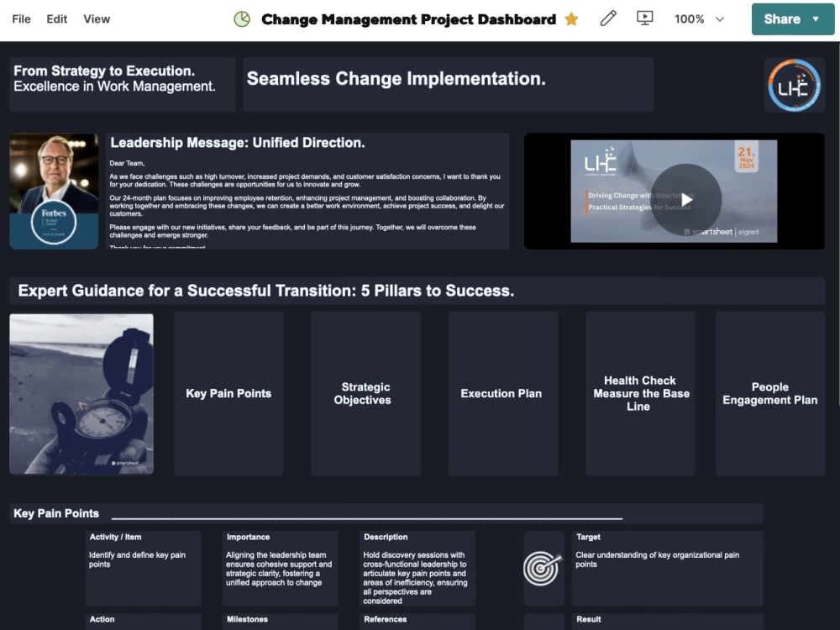840x630 pixels.
Task: Click the From Strategy to Execution text
Action: (104, 71)
